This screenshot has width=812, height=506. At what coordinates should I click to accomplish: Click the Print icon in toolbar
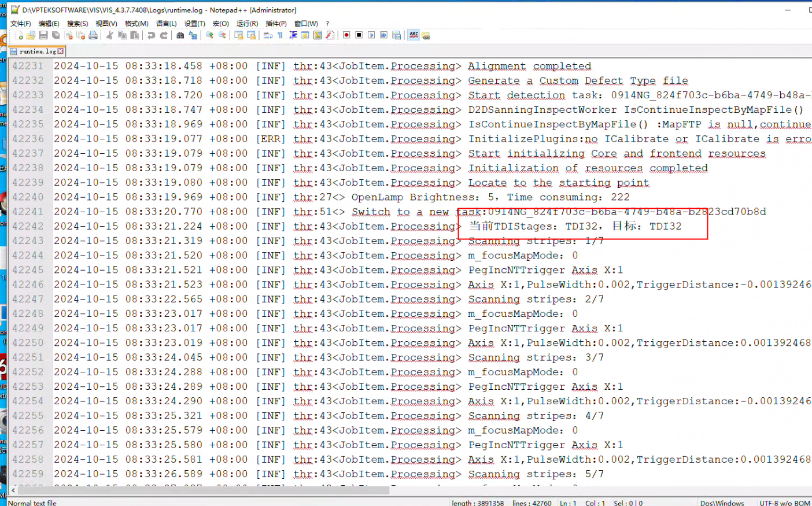(93, 35)
